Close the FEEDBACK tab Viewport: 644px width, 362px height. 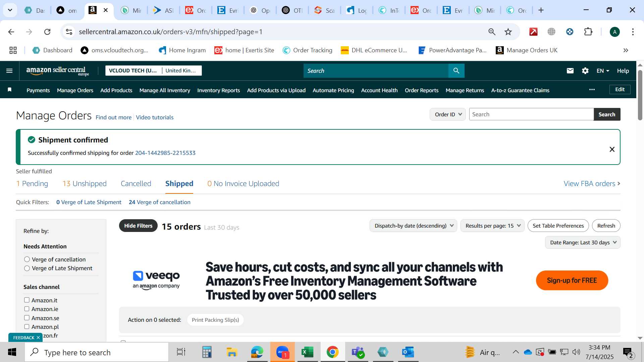pos(38,338)
